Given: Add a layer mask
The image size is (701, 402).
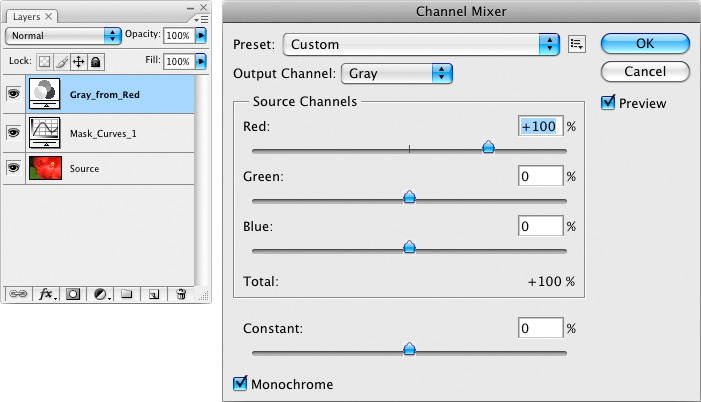Looking at the screenshot, I should pyautogui.click(x=73, y=295).
